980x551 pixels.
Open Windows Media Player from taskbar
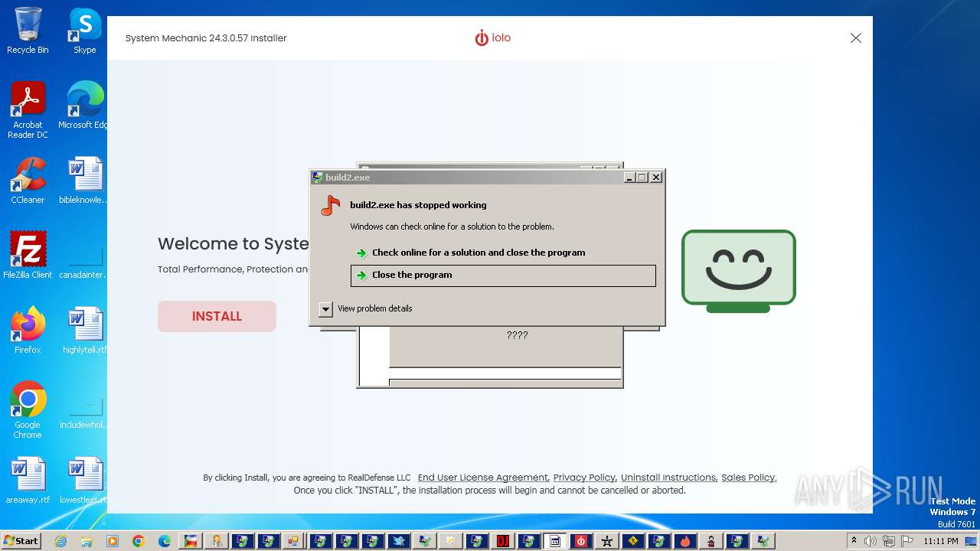click(113, 541)
